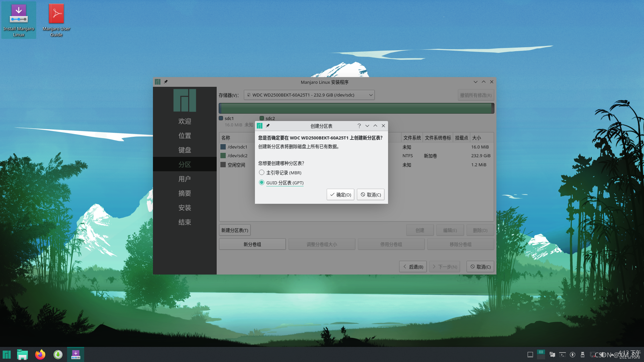Viewport: 644px width, 362px height.
Task: Pin the Create Partition Table dialog
Action: tap(268, 126)
